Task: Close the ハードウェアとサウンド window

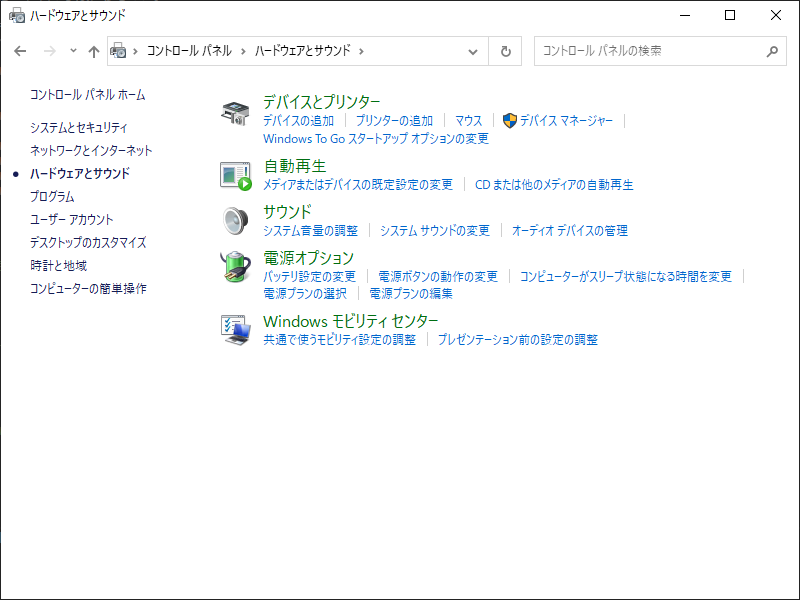Action: pos(776,15)
